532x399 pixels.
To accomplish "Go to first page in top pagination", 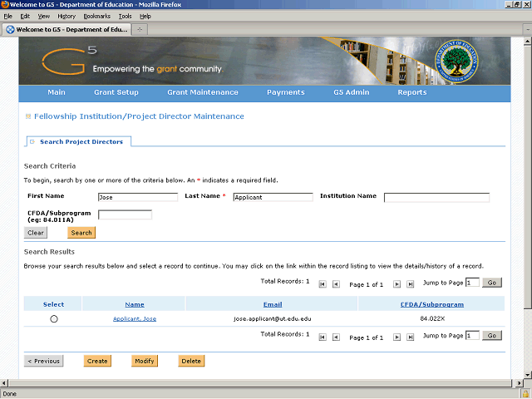I will pyautogui.click(x=323, y=284).
